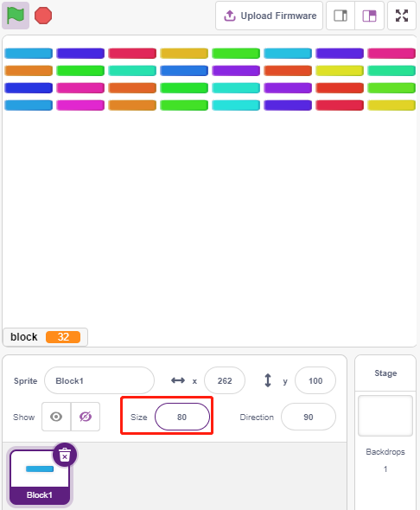Delete Block1 sprite using trash icon
Viewport: 420px width, 510px height.
pyautogui.click(x=65, y=455)
